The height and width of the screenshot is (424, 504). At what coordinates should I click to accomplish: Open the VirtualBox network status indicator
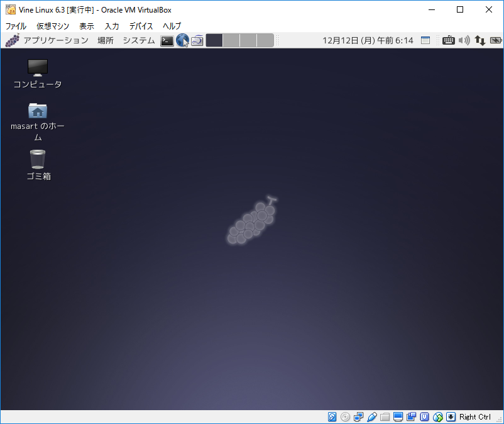[359, 417]
